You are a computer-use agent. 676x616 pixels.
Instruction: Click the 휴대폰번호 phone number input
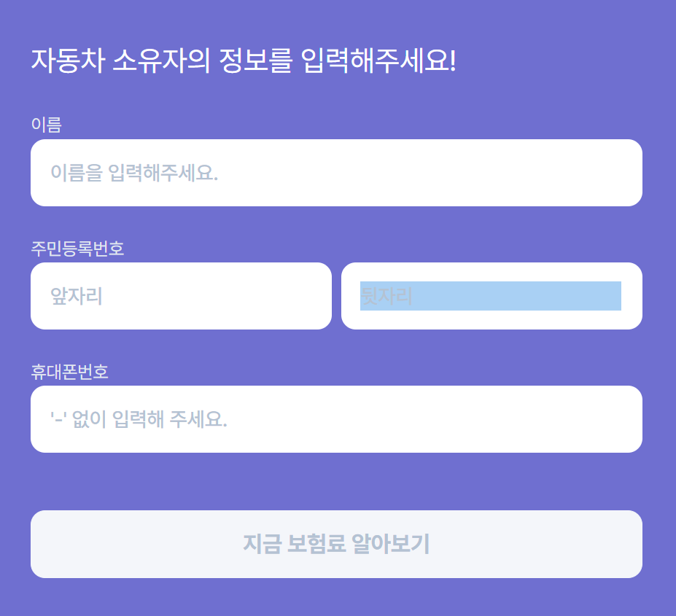point(336,419)
